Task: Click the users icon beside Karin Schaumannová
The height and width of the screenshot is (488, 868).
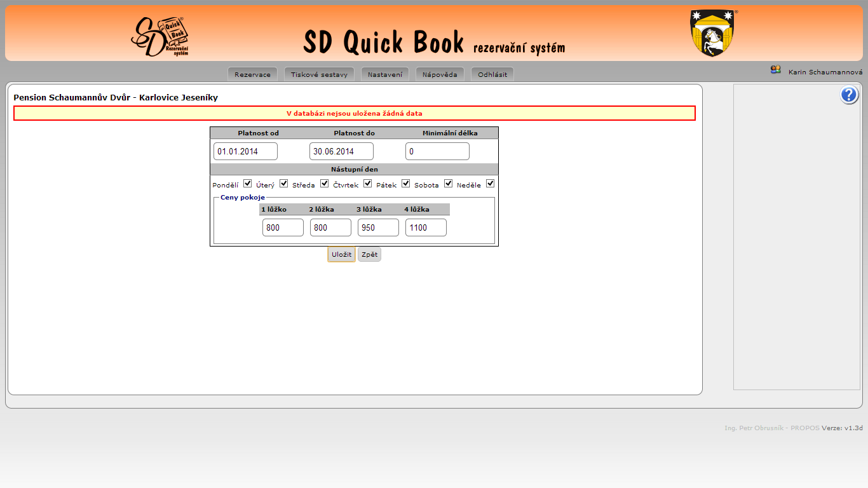Action: click(775, 70)
